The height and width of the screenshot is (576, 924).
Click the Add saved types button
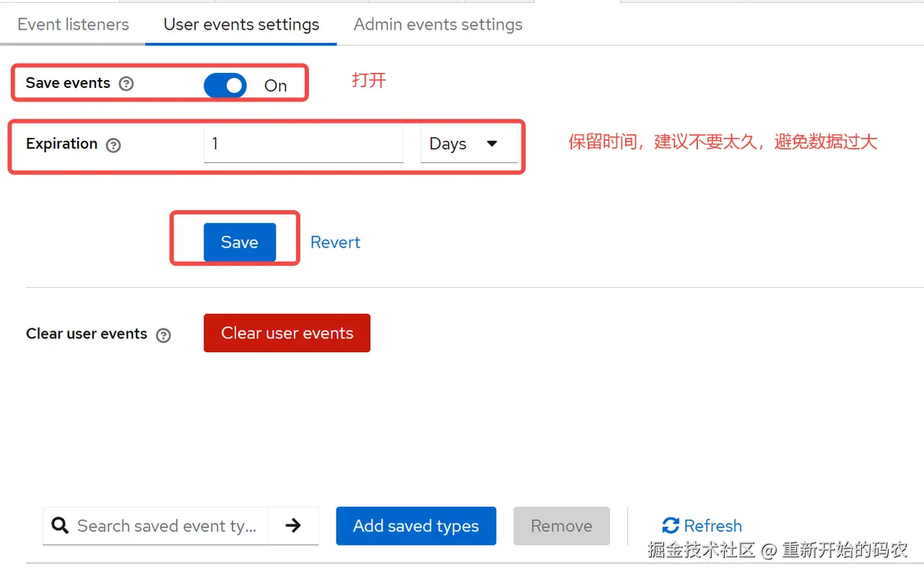416,525
